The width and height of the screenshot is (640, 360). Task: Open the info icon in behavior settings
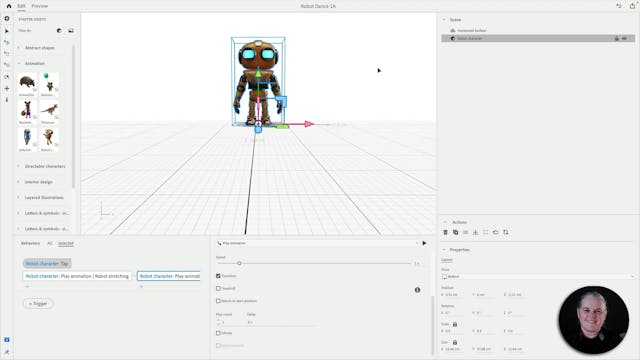417,290
